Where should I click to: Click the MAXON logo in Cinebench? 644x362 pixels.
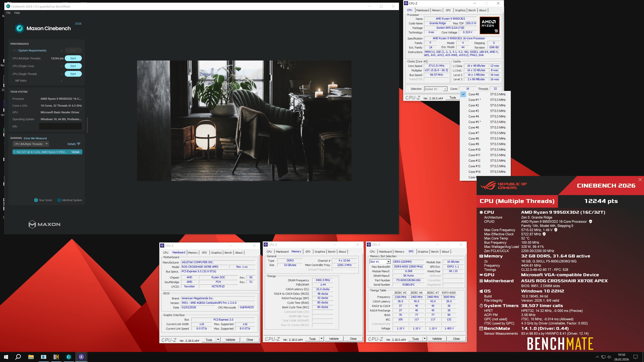[x=44, y=224]
